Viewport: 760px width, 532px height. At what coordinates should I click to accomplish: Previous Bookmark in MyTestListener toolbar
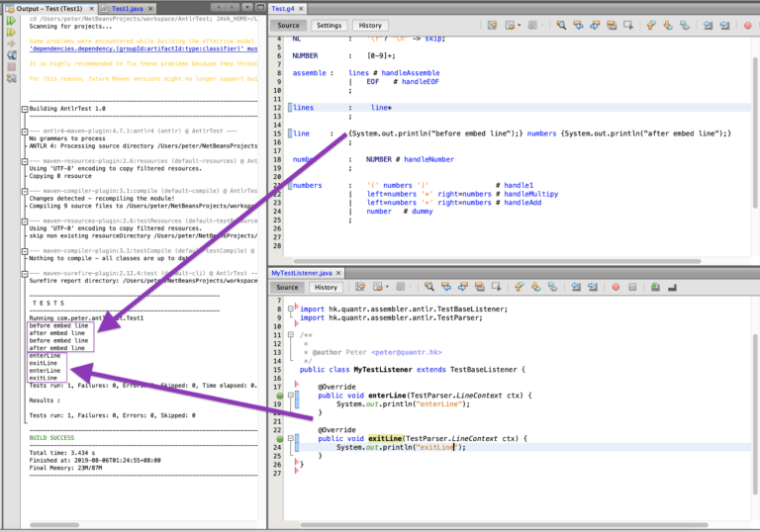[x=520, y=287]
